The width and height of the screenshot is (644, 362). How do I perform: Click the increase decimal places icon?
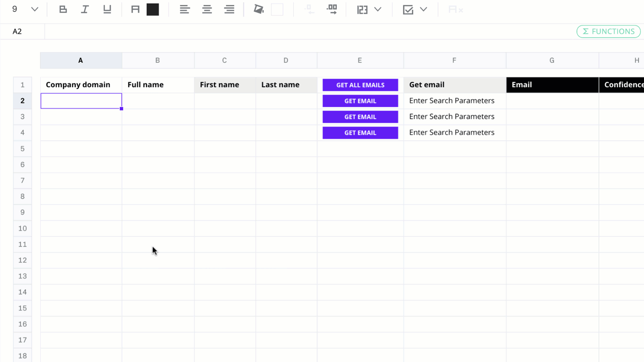[332, 9]
